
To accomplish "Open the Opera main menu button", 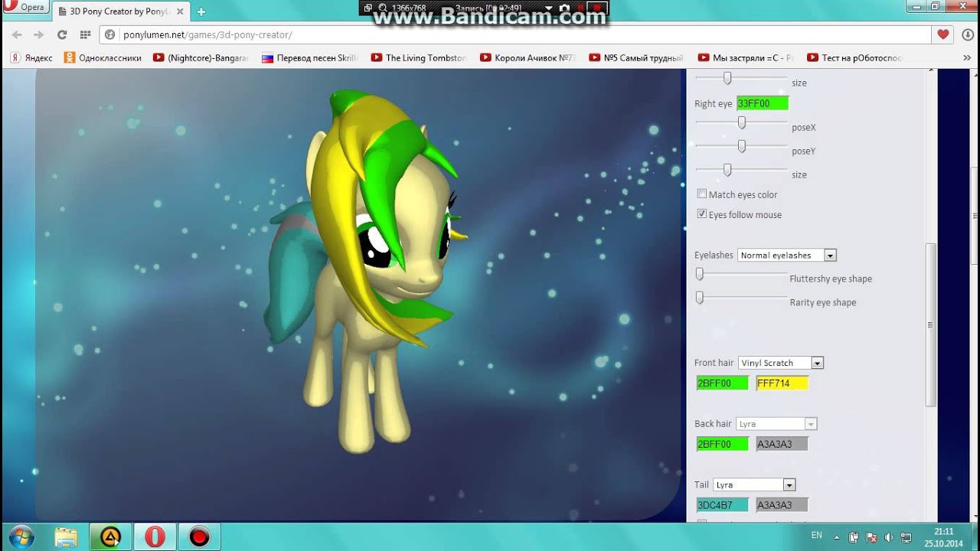I will 24,8.
